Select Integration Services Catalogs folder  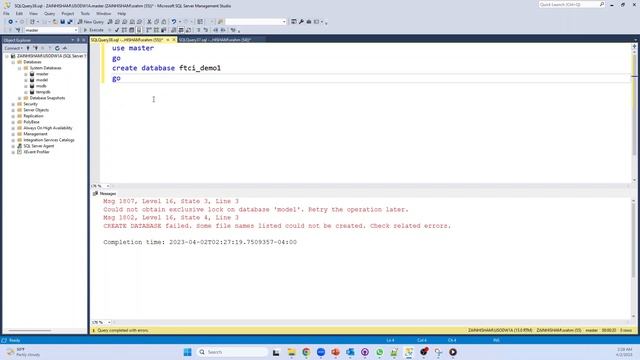(49, 140)
